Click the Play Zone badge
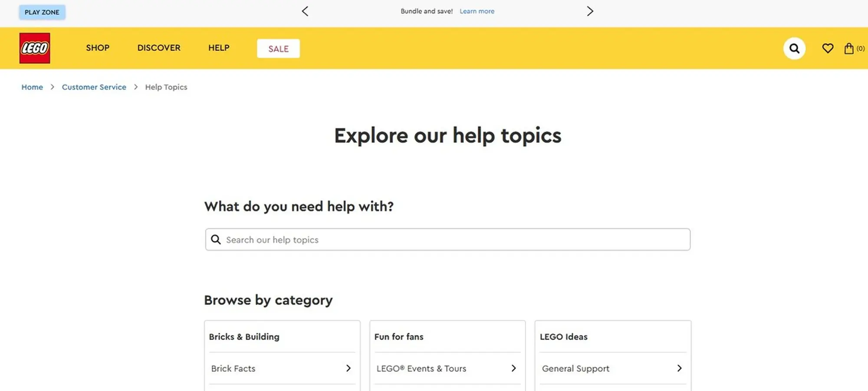 42,12
